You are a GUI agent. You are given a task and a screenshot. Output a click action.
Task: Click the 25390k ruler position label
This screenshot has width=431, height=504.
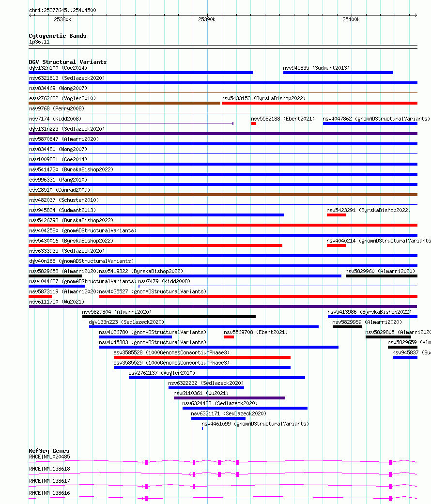pos(207,19)
